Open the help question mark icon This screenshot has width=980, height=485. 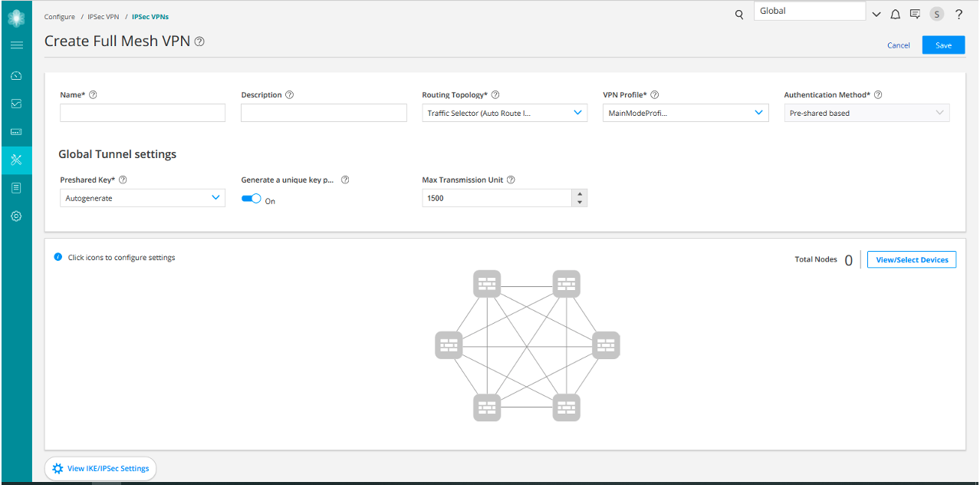coord(959,14)
